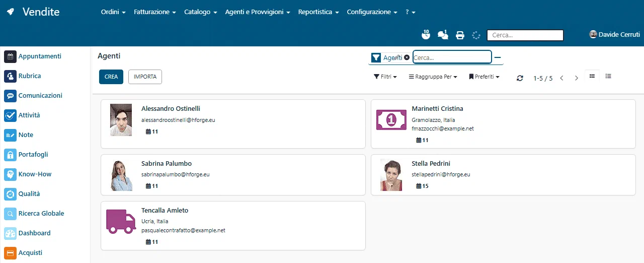This screenshot has width=644, height=263.
Task: Click the 1-5 / 5 pager counter
Action: tap(543, 78)
